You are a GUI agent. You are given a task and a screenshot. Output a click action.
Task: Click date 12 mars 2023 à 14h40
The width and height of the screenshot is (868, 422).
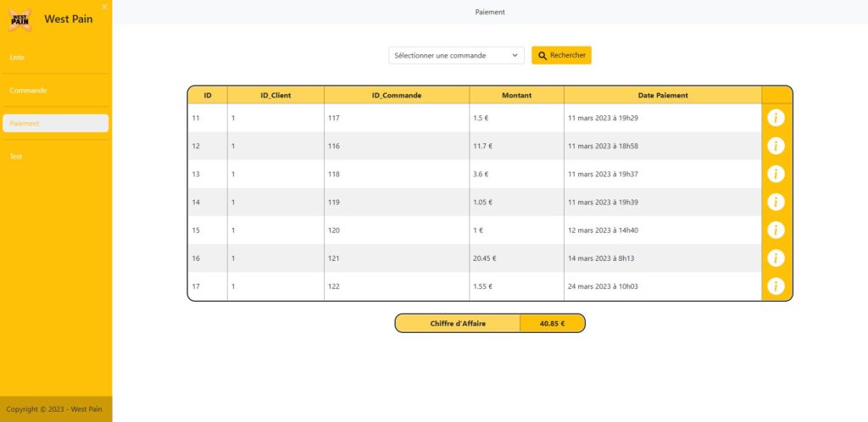603,230
